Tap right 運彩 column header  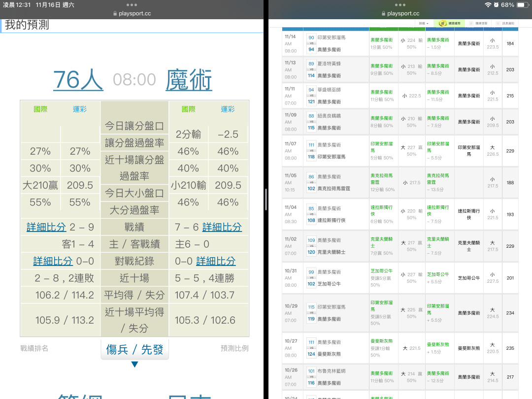228,109
